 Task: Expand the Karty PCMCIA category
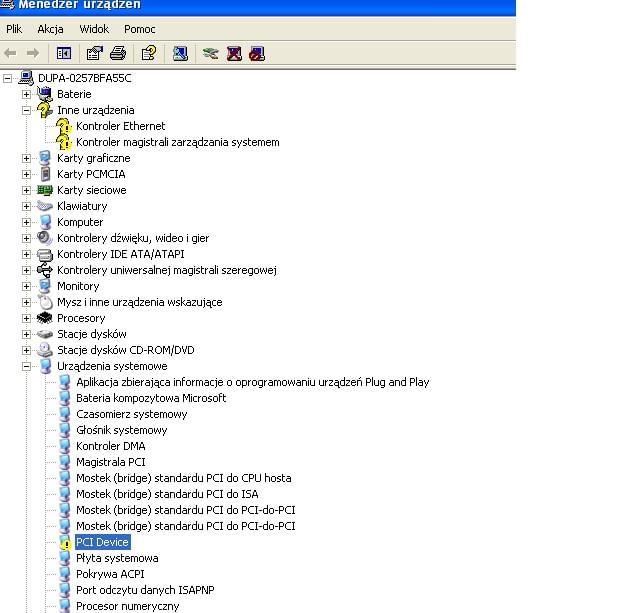pos(27,174)
